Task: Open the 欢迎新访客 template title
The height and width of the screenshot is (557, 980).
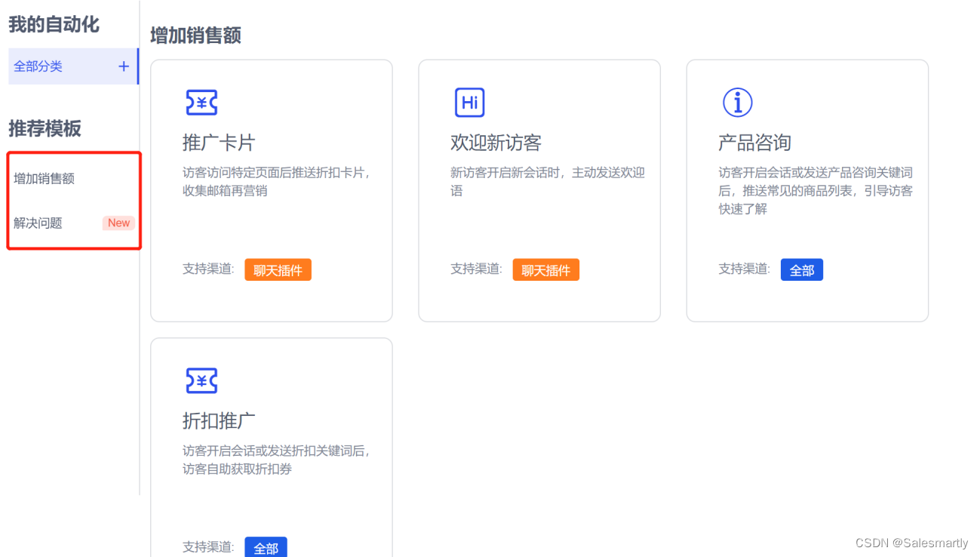Action: (x=496, y=143)
